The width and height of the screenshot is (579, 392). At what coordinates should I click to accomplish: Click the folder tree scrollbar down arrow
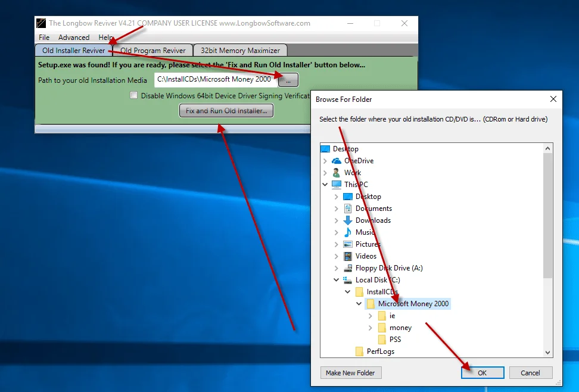tap(547, 353)
